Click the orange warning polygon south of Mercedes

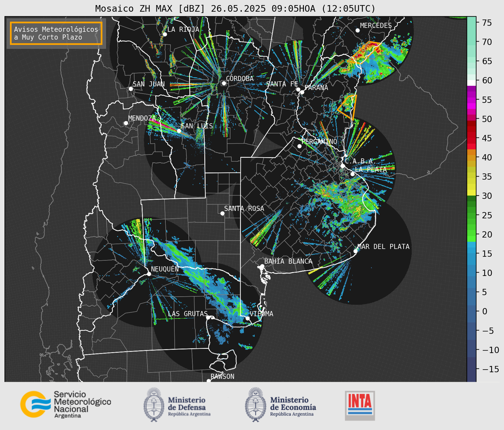(x=364, y=53)
